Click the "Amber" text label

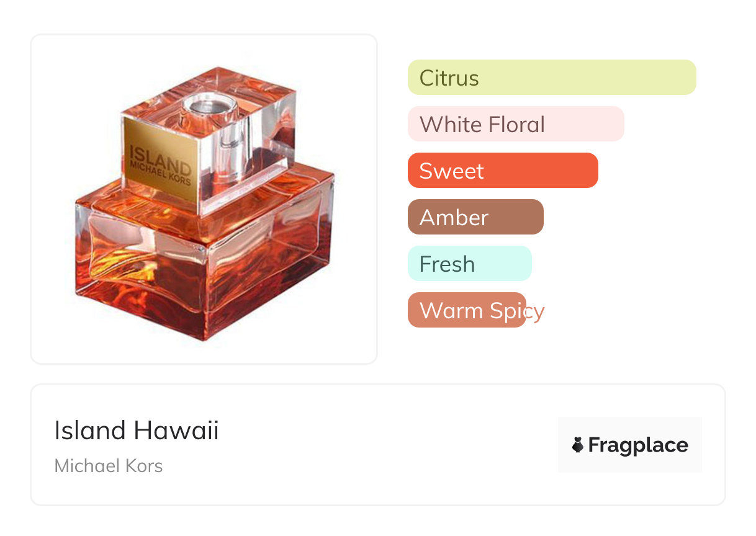(x=454, y=218)
